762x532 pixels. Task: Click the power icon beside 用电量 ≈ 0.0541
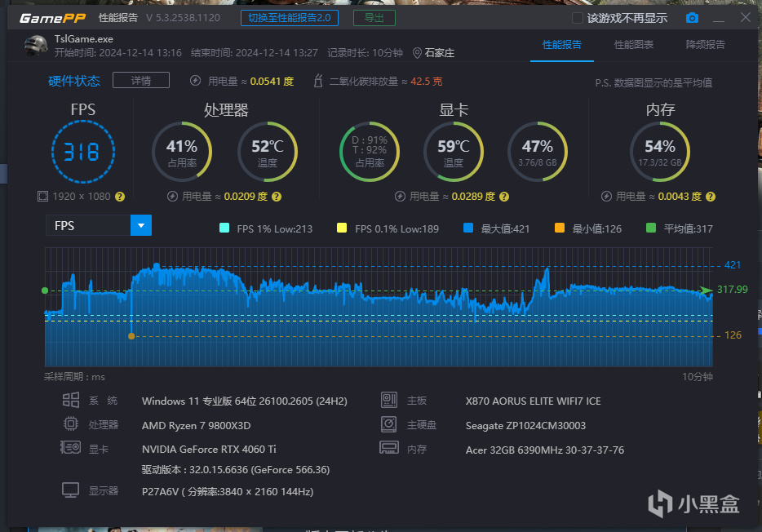pos(195,81)
